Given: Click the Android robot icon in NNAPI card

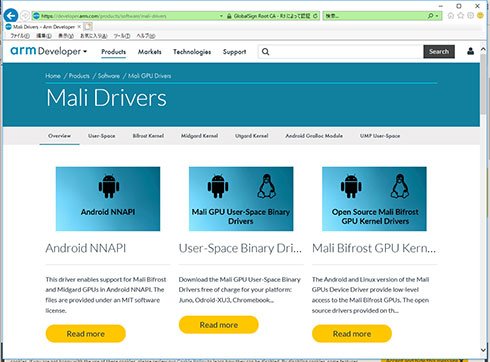Looking at the screenshot, I should click(109, 186).
